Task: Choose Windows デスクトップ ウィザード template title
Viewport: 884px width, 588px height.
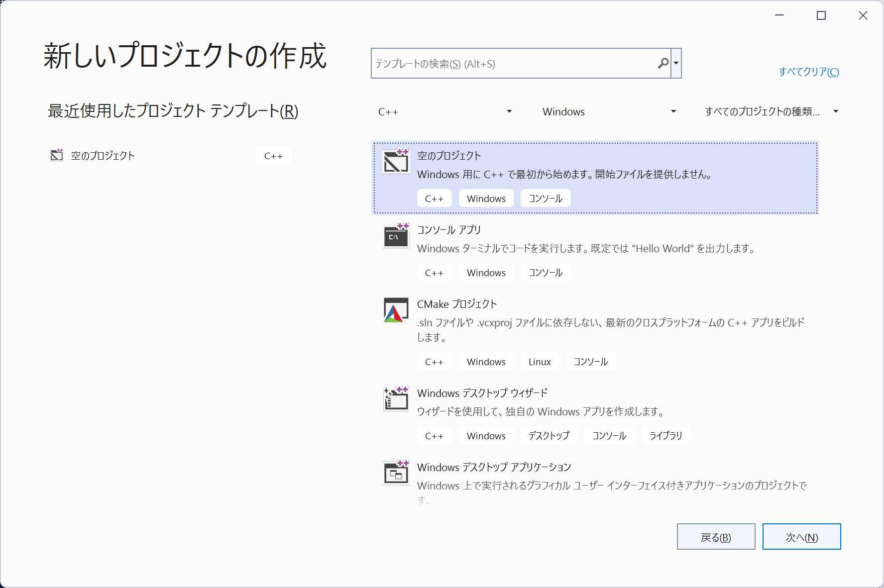Action: coord(482,393)
